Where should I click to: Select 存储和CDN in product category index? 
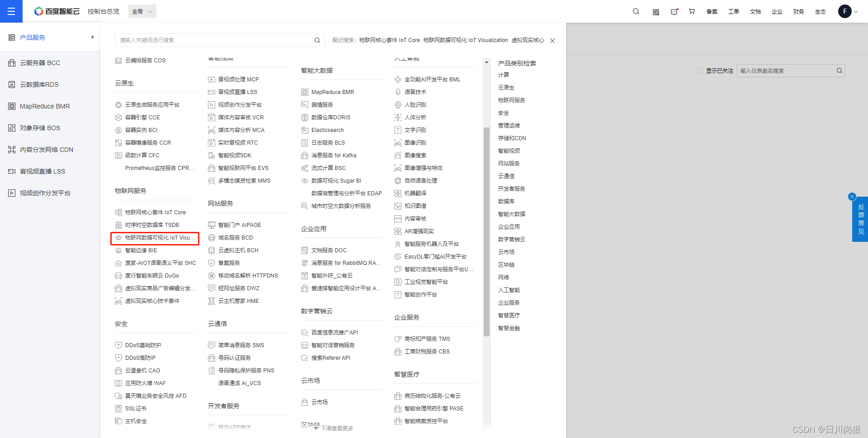point(512,138)
